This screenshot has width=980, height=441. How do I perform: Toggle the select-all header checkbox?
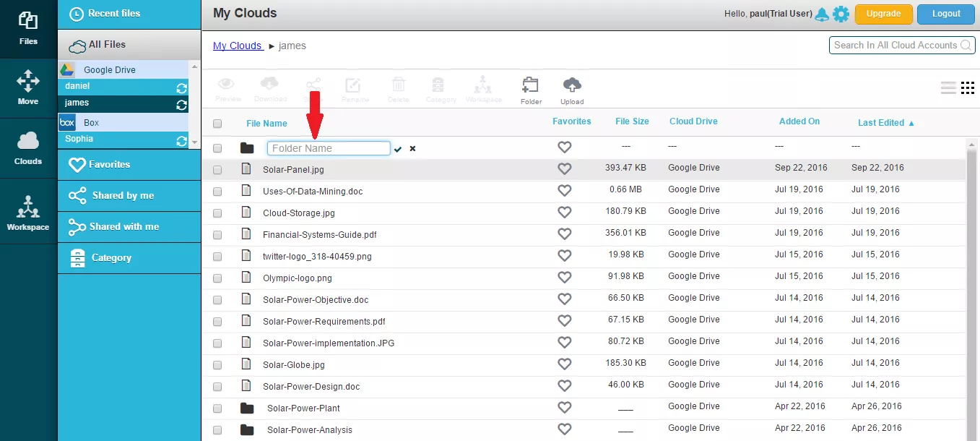click(217, 124)
